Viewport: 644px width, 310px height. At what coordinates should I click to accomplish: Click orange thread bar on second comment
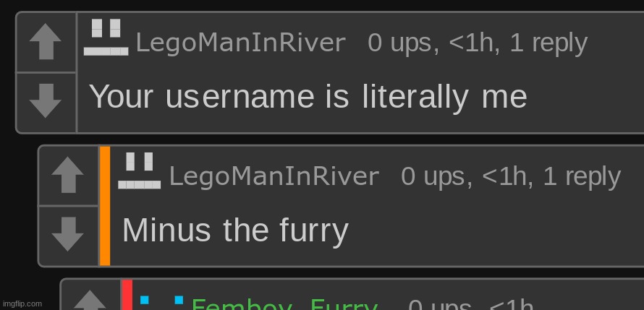click(x=105, y=206)
